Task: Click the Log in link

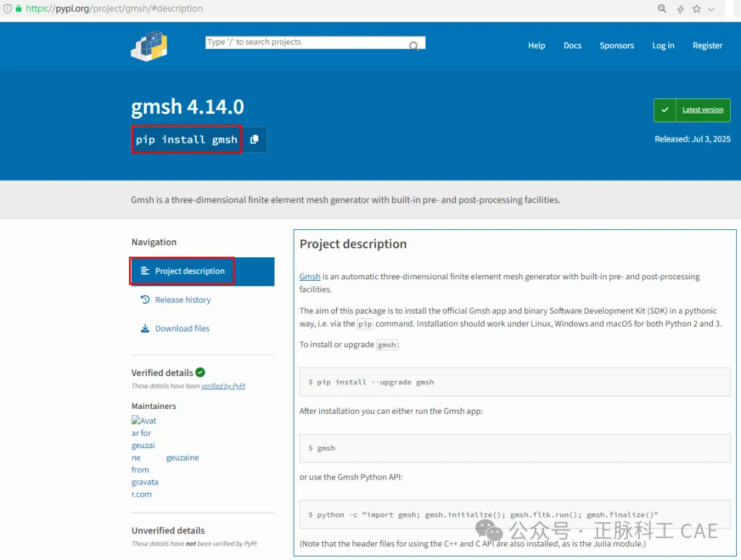Action: [x=663, y=45]
